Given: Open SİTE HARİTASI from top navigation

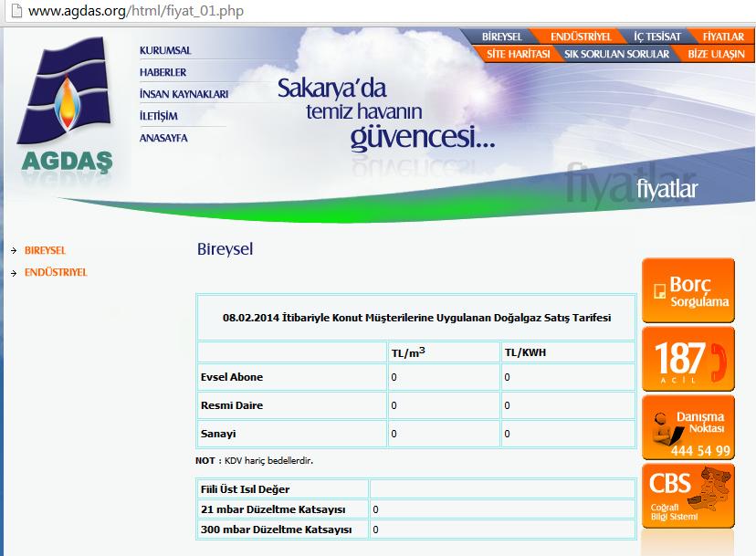Looking at the screenshot, I should 517,54.
